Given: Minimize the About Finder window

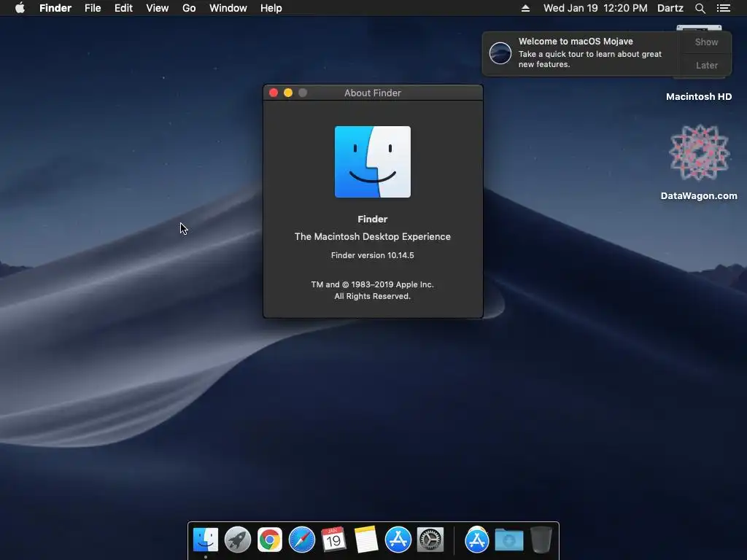Looking at the screenshot, I should pyautogui.click(x=287, y=93).
